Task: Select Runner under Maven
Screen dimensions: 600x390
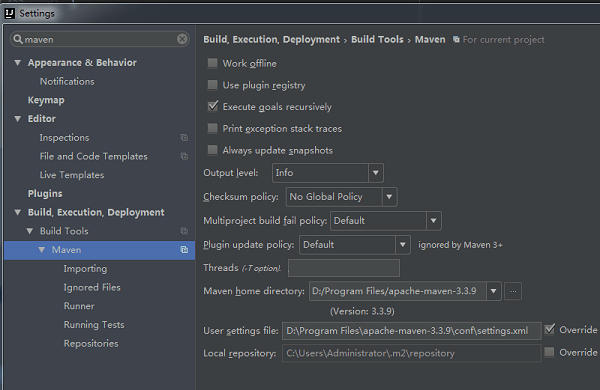Action: pyautogui.click(x=79, y=306)
